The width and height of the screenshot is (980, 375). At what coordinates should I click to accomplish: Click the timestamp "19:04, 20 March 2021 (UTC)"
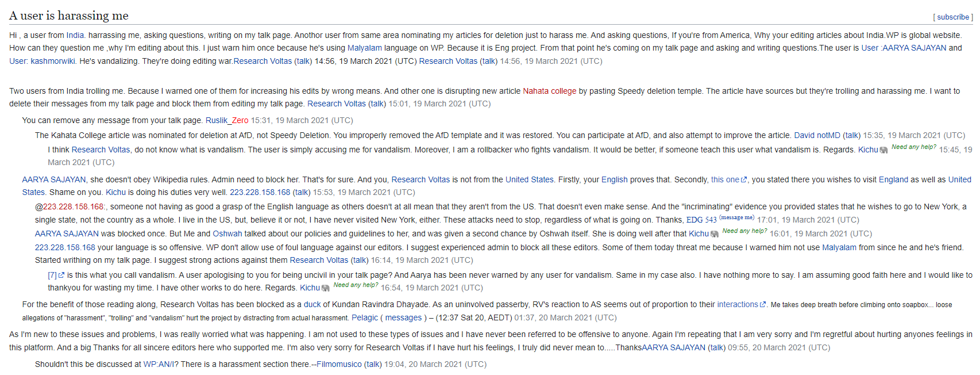[435, 364]
